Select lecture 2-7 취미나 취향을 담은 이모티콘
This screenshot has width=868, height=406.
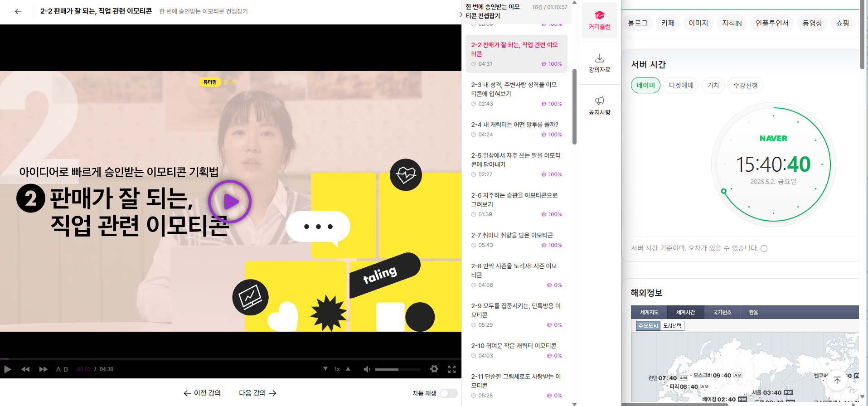coord(516,240)
